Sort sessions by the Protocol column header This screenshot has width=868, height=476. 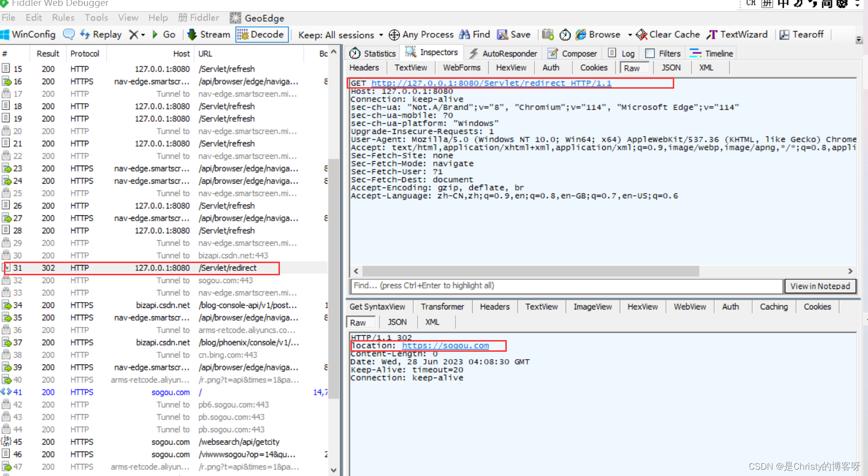point(85,54)
